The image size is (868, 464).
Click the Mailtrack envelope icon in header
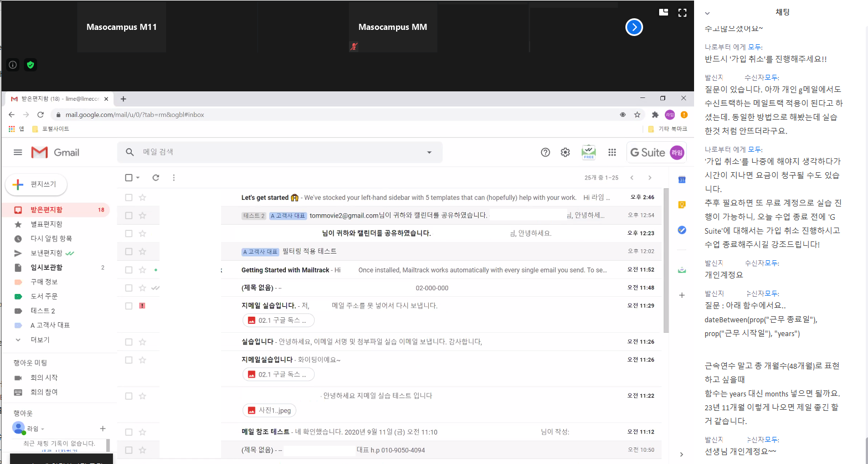588,152
